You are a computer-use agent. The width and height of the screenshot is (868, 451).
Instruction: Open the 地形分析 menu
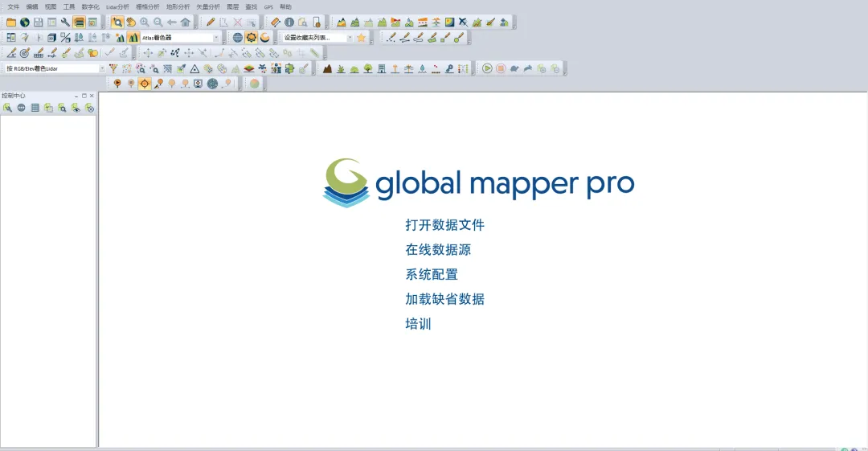178,6
